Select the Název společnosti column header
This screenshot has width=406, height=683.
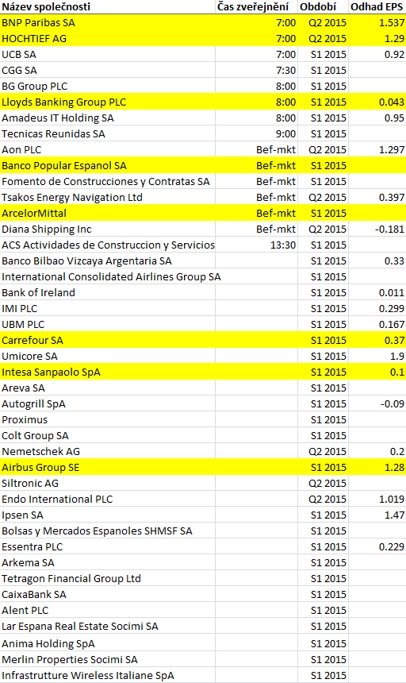pyautogui.click(x=108, y=7)
